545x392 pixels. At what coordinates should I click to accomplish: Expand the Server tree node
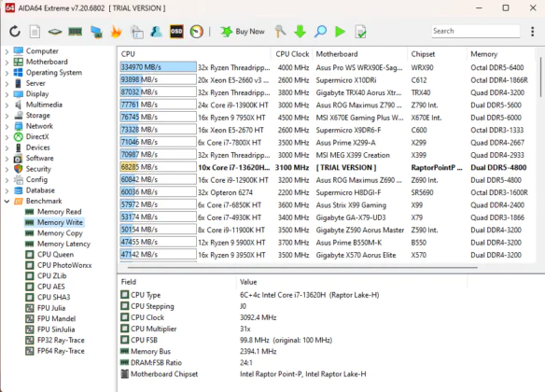click(x=7, y=84)
